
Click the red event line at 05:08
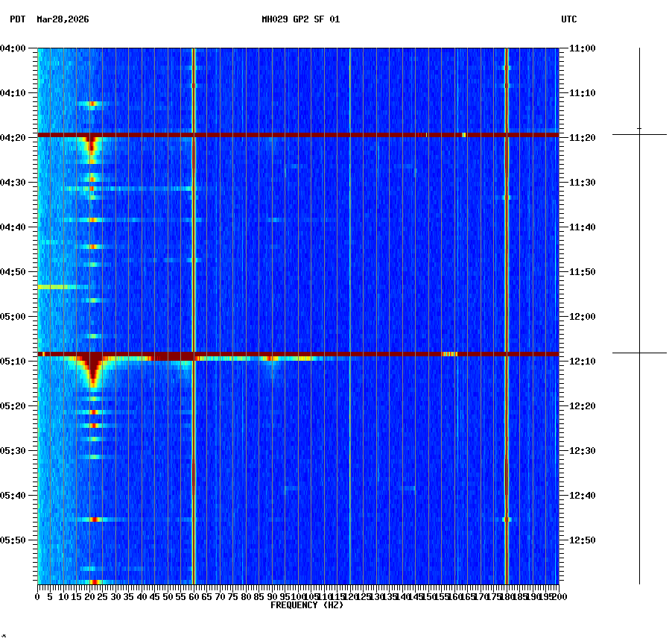click(298, 354)
